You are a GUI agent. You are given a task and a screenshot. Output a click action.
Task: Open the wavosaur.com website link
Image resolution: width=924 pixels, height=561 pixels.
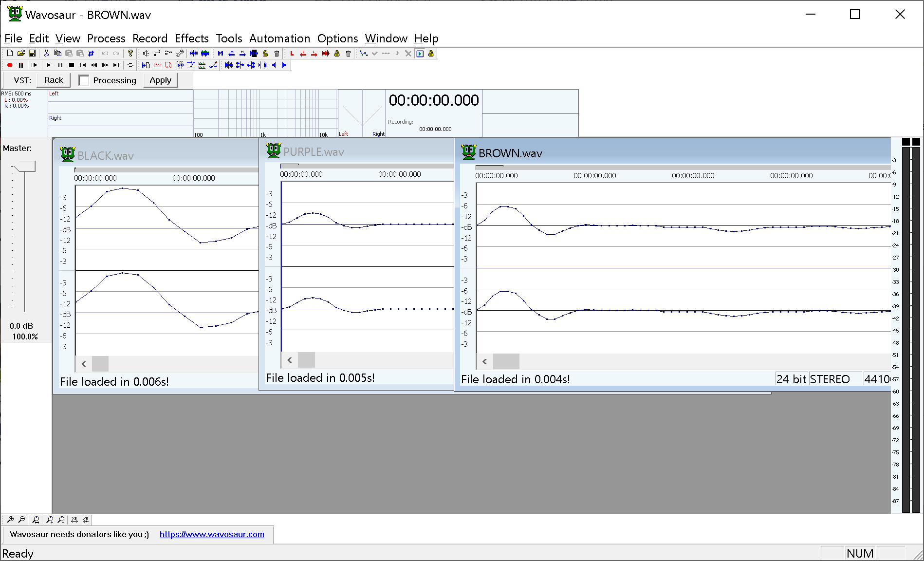[212, 534]
